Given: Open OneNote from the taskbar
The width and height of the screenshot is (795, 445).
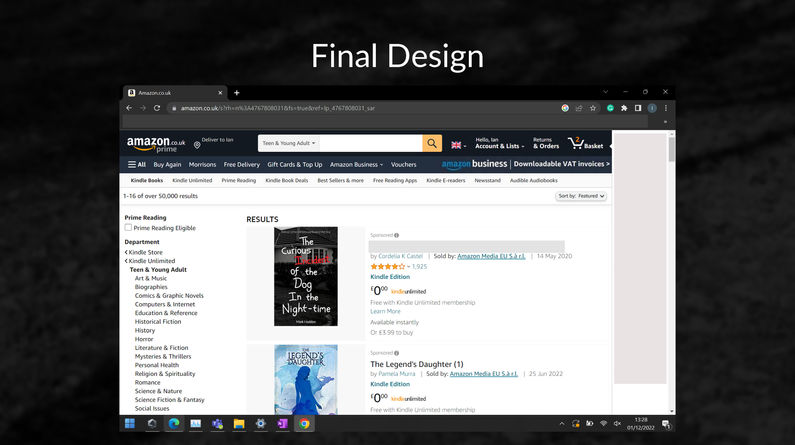Looking at the screenshot, I should pos(282,424).
